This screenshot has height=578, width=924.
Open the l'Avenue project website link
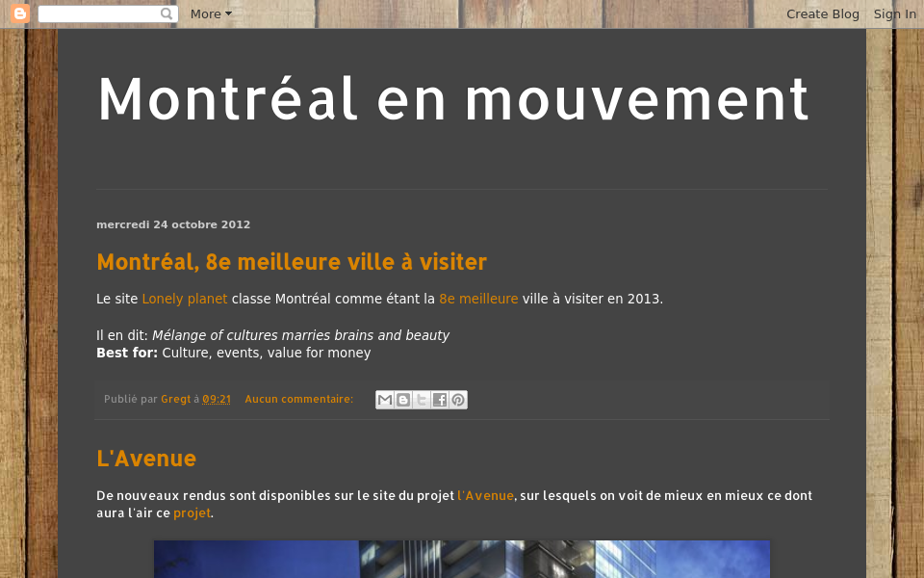485,495
